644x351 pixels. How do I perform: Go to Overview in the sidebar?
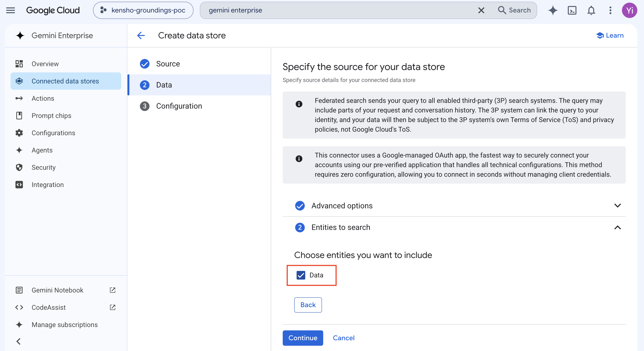point(66,64)
